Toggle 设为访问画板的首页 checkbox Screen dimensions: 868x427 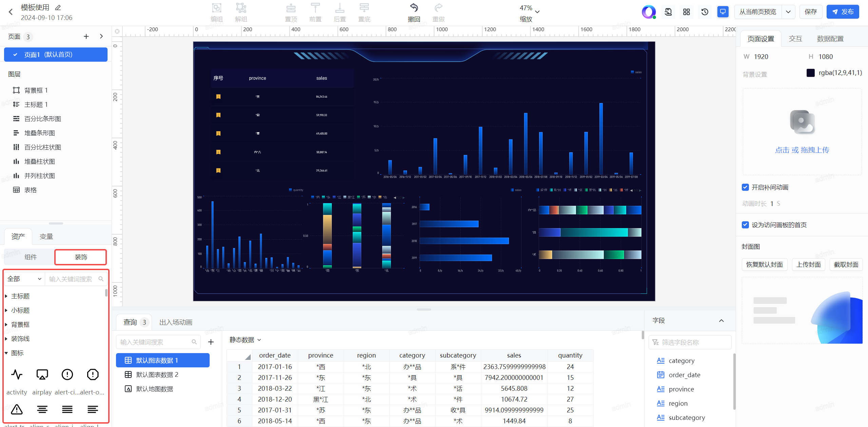pyautogui.click(x=745, y=225)
